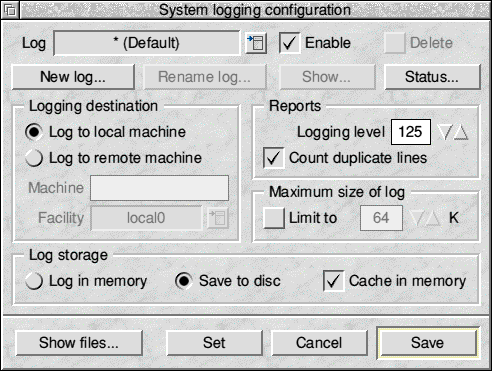Open the Status... dialog
492x371 pixels.
(x=432, y=77)
